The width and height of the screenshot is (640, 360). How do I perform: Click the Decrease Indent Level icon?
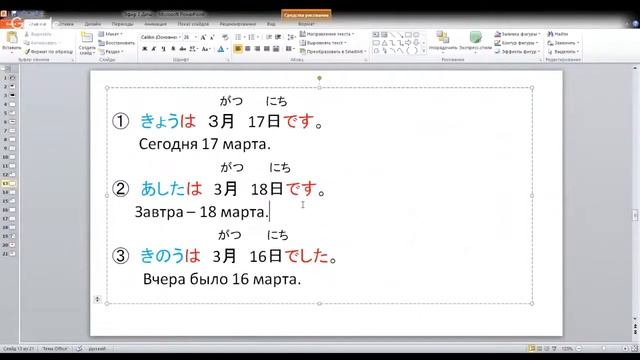(x=269, y=37)
